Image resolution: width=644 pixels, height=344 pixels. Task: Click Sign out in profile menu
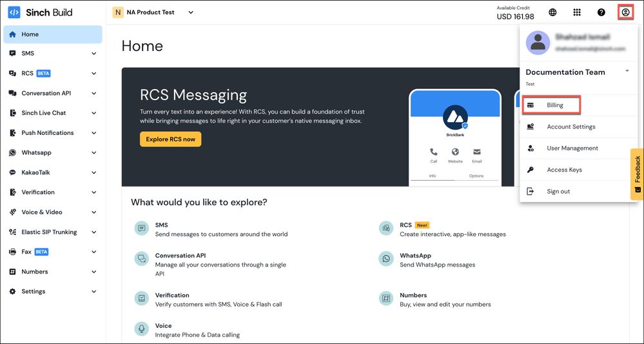(x=558, y=191)
